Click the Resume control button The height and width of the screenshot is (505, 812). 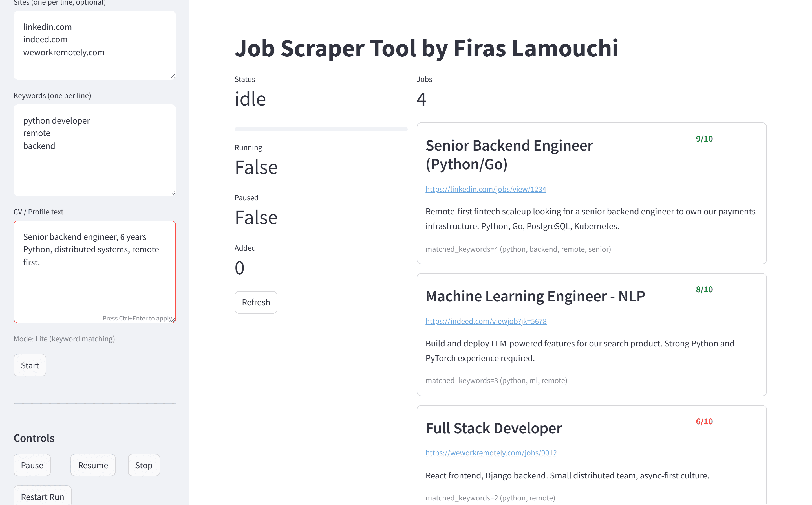click(93, 465)
